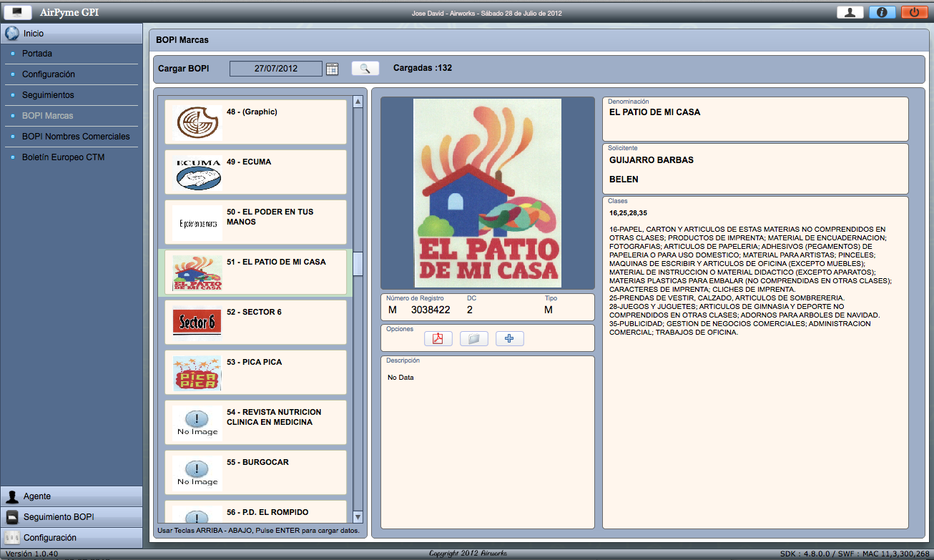Click the BOPI date field 27/07/2012
Screen dimensions: 934x560
pyautogui.click(x=275, y=69)
